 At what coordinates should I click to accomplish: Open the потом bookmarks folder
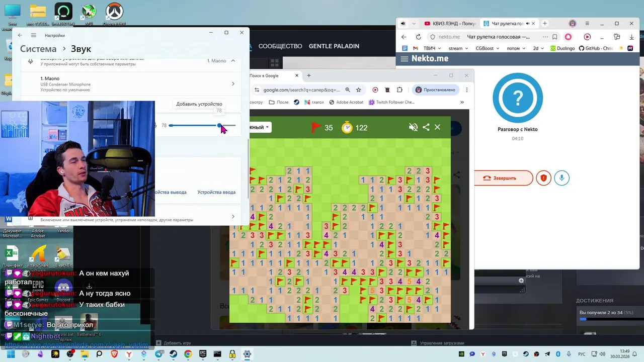point(516,48)
